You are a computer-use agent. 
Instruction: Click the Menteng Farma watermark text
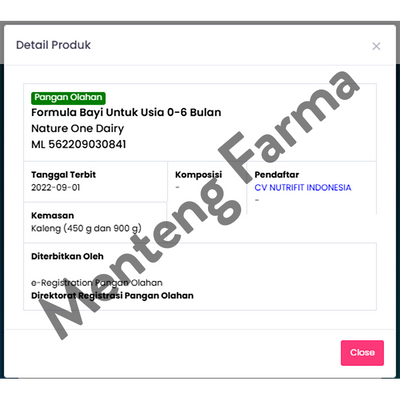pos(200,205)
